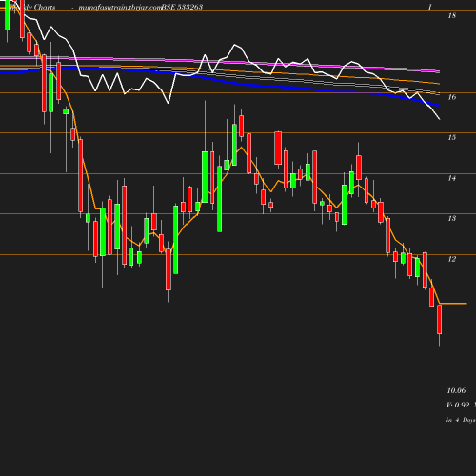Image resolution: width=476 pixels, height=476 pixels.
Task: Click the 'Charts' title text
Action: click(x=45, y=7)
